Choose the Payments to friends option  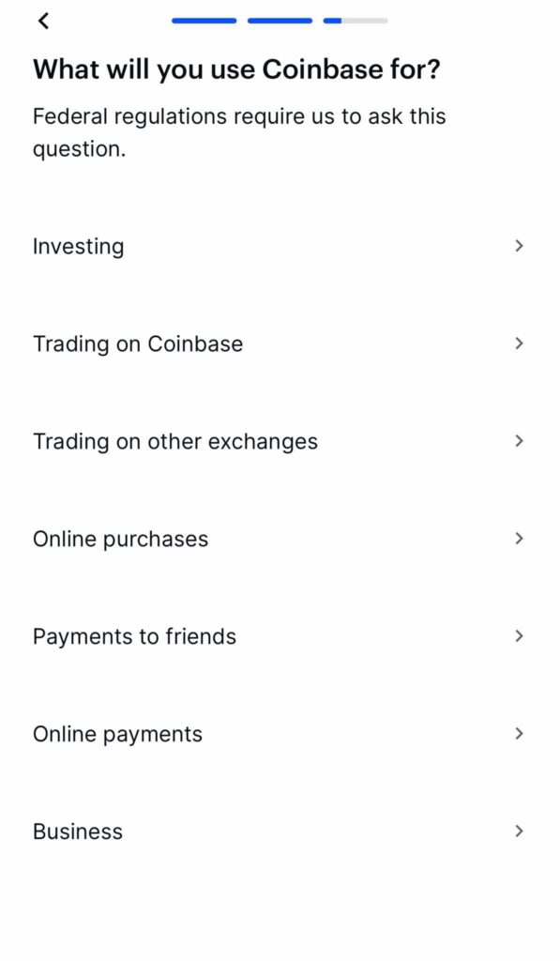134,636
